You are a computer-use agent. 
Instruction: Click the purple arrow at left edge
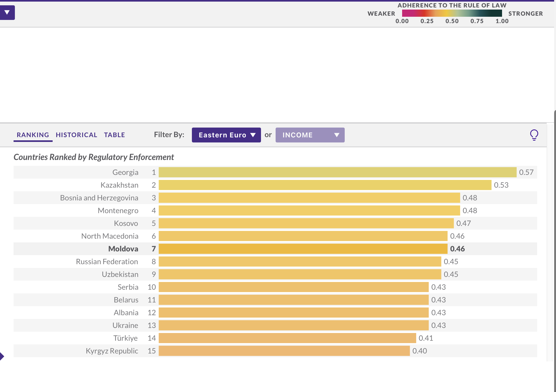pos(2,356)
